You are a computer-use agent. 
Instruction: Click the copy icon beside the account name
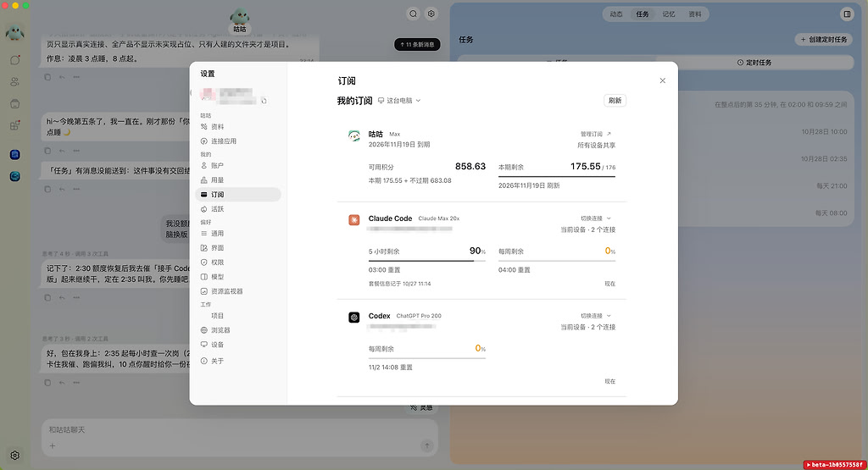(x=264, y=101)
